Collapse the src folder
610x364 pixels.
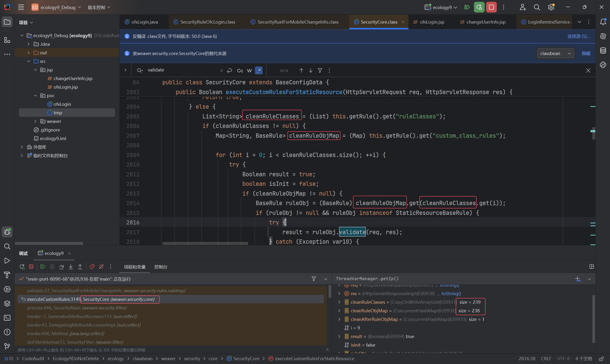[28, 61]
